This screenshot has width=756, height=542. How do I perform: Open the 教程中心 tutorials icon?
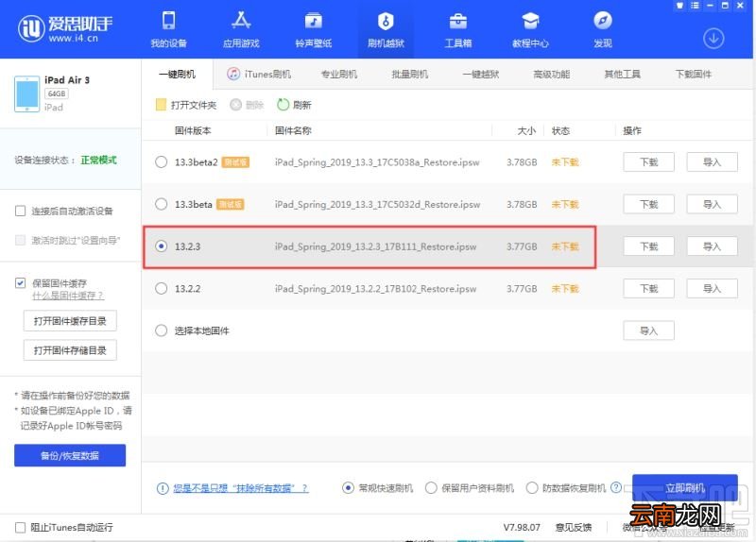coord(530,21)
